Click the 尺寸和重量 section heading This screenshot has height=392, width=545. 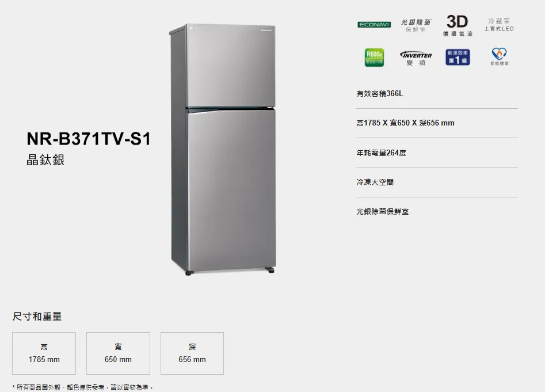37,317
